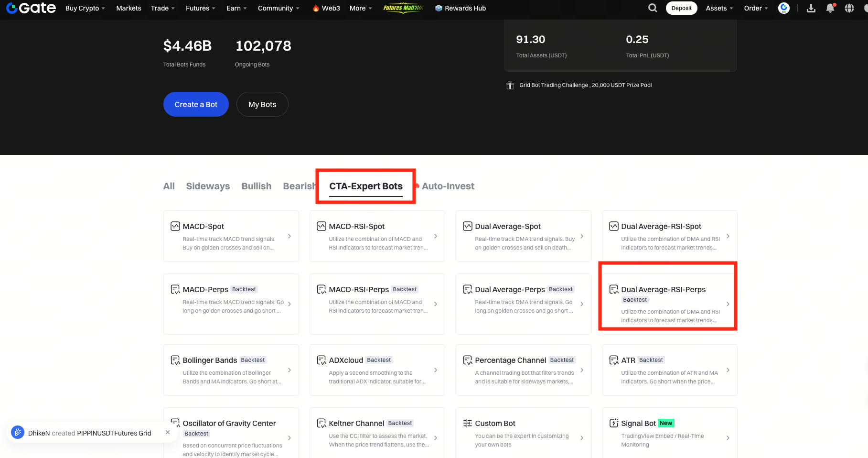Screen dimensions: 868x458
Task: Click the download app icon
Action: point(811,8)
